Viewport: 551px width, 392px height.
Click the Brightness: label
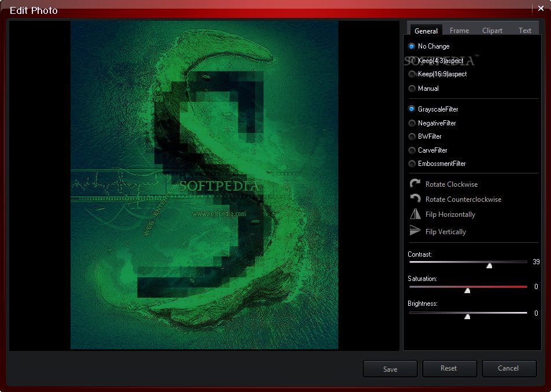click(x=423, y=304)
